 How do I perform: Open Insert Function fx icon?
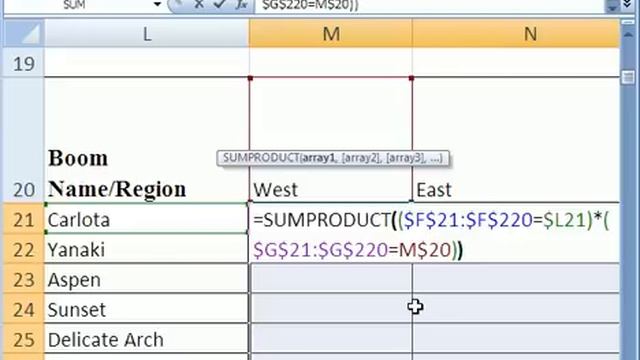coord(241,4)
